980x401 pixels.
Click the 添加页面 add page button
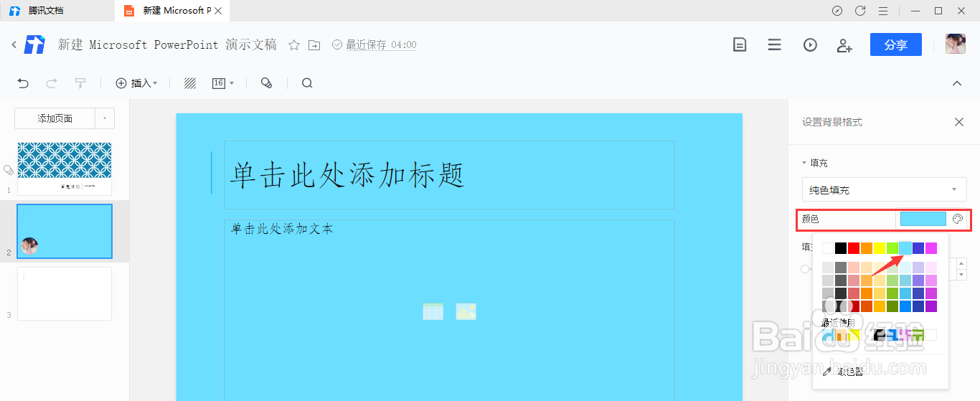coord(55,118)
